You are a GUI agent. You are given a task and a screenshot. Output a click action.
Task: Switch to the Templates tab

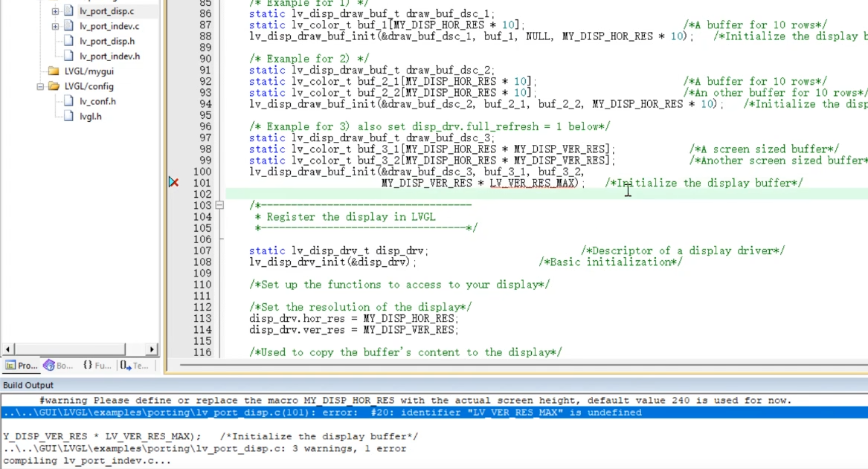coord(135,366)
